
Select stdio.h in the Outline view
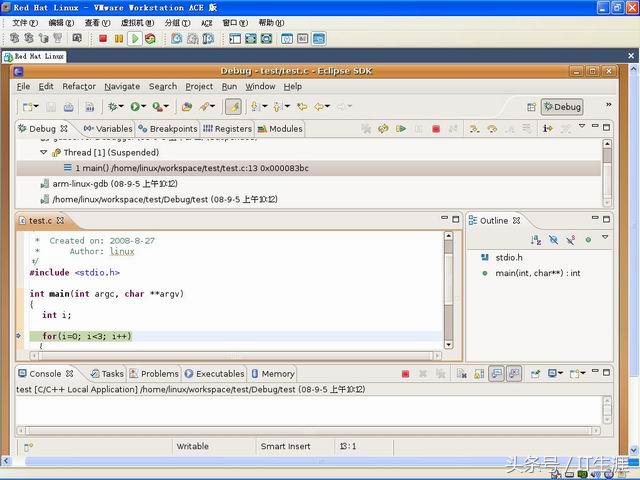click(x=502, y=258)
